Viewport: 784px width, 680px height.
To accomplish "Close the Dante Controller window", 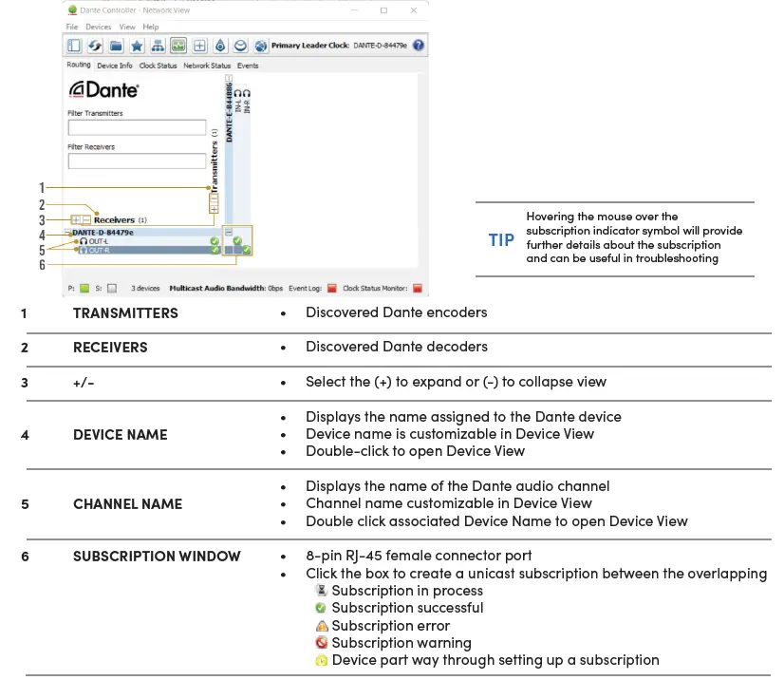I will 414,10.
